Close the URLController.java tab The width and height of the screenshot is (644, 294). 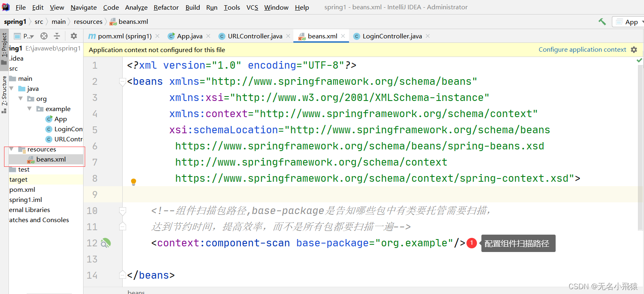288,36
